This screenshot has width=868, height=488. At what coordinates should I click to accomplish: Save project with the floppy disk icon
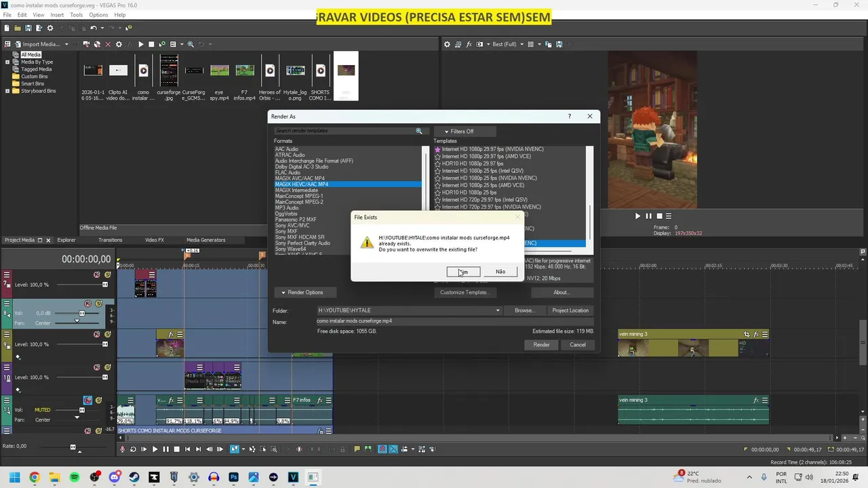28,28
